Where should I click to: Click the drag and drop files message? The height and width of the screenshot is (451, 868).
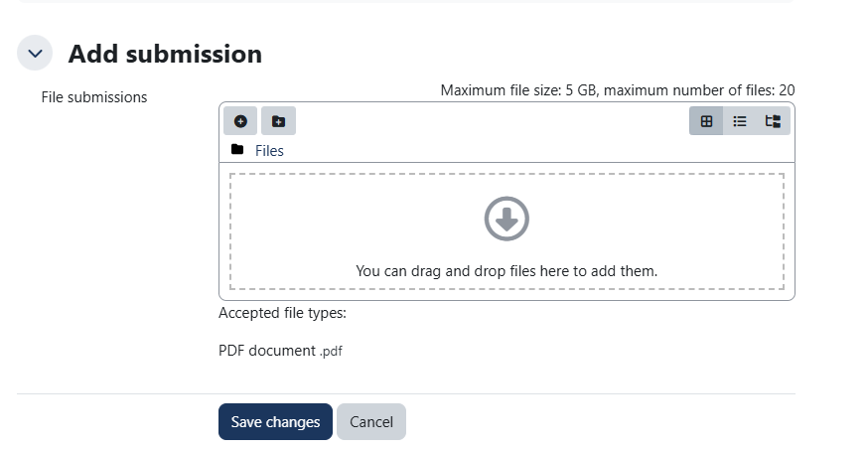pos(506,271)
